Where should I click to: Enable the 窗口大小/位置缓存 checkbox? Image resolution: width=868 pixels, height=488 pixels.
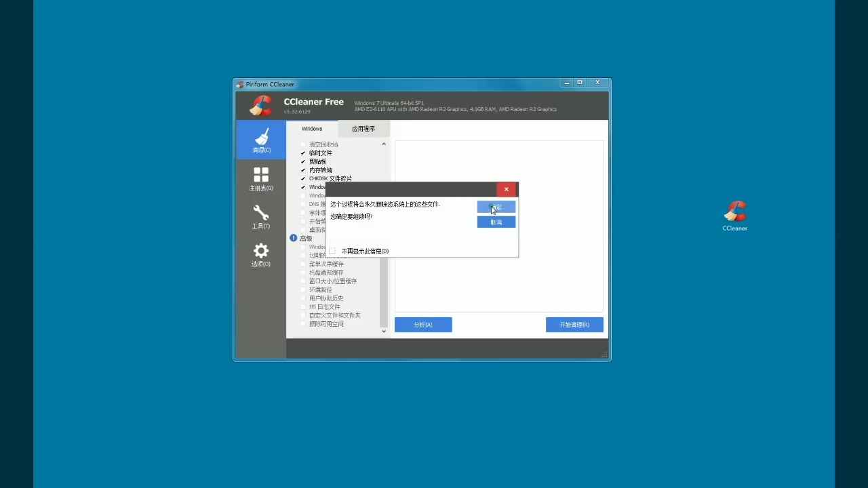(x=303, y=281)
